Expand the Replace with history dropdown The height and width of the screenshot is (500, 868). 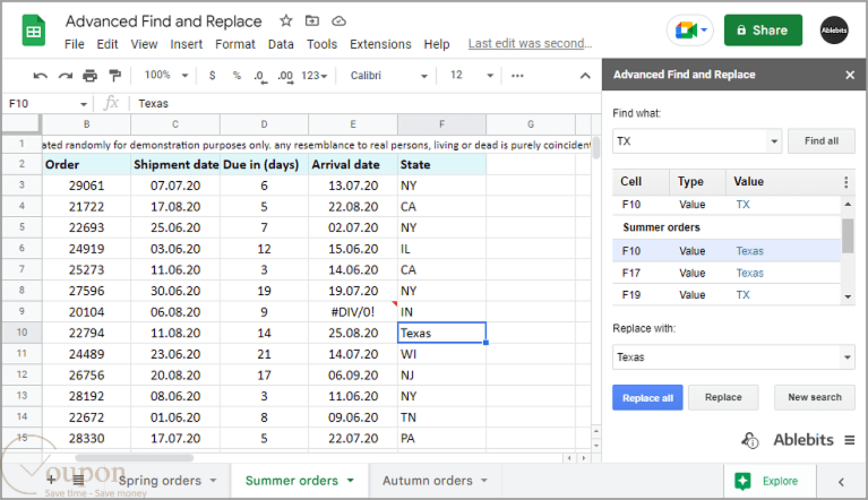coord(847,357)
